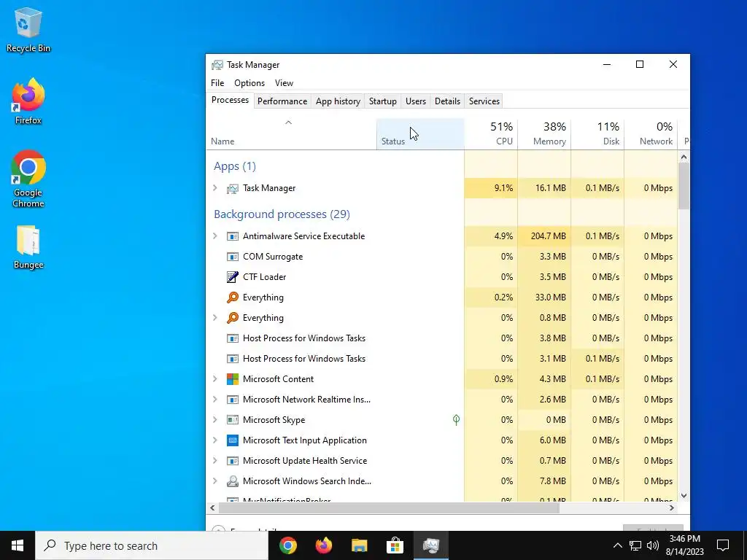
Task: Expand Microsoft Update Health Service row
Action: [x=215, y=461]
